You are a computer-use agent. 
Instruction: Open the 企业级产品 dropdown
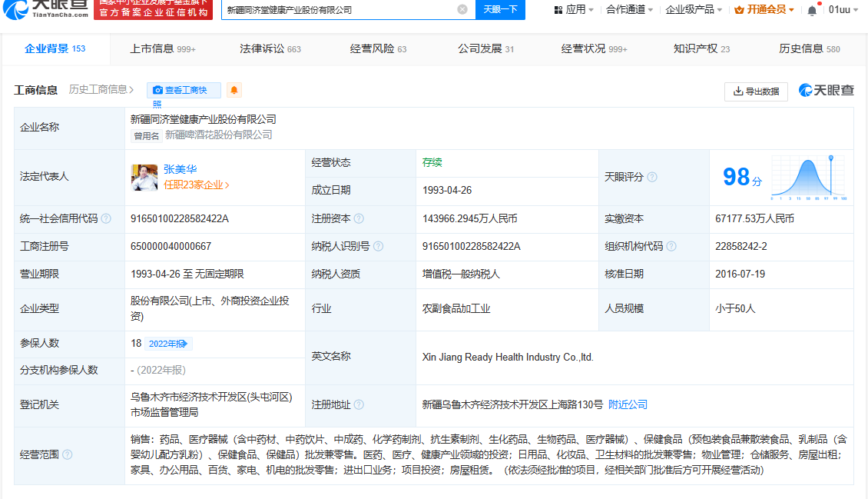coord(692,11)
